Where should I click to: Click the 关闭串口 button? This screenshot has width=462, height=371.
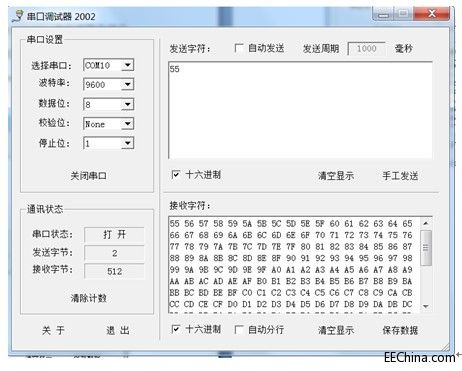pos(88,176)
